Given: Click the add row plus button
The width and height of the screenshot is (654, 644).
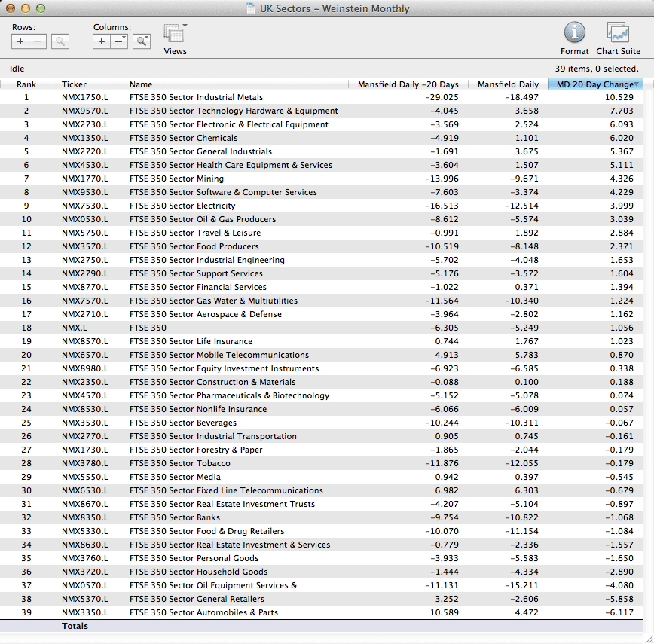Looking at the screenshot, I should (20, 41).
